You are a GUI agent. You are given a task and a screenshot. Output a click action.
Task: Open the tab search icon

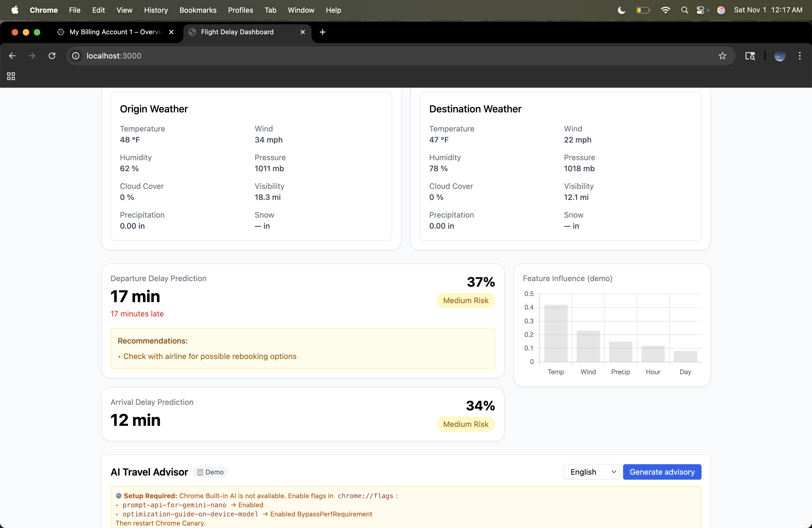click(x=750, y=56)
